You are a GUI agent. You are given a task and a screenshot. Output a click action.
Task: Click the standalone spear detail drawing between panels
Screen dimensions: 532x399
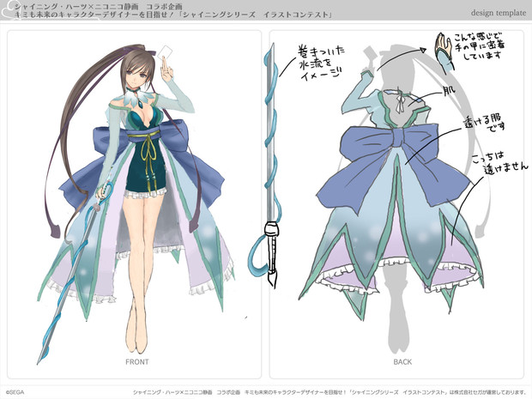tap(268, 166)
